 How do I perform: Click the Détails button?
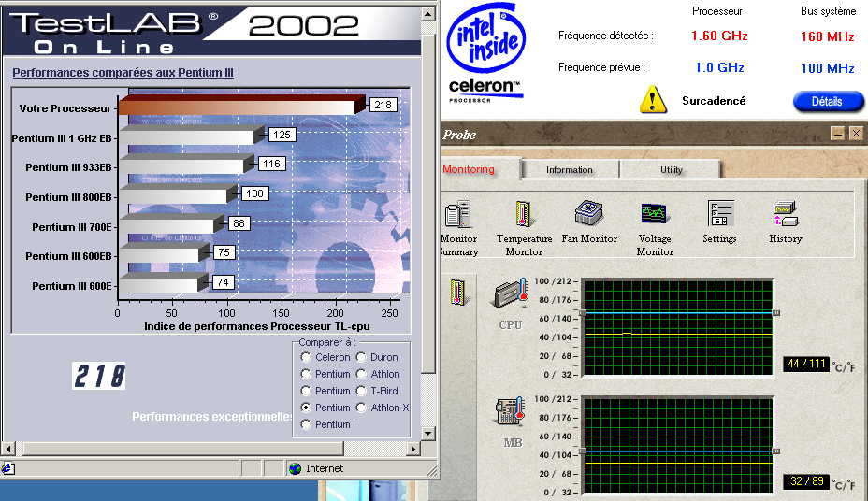coord(828,101)
